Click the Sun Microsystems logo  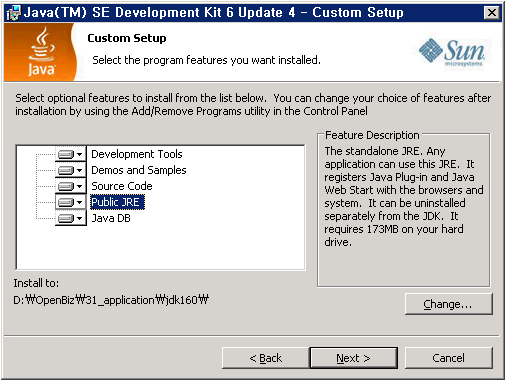coord(452,52)
